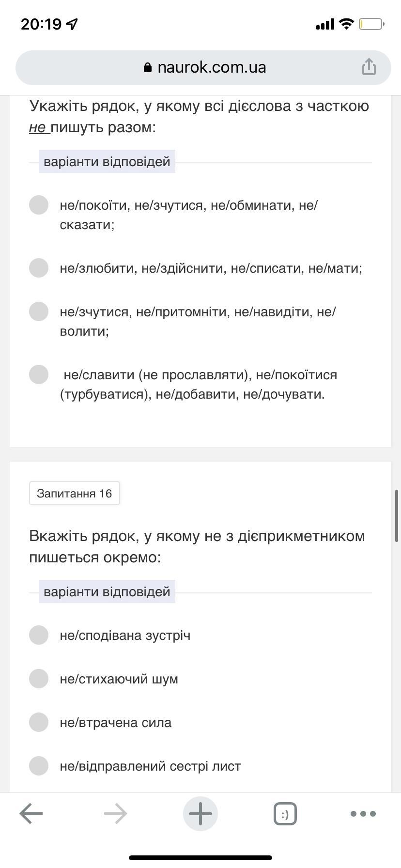Select не/стихаючий шум answer

pyautogui.click(x=39, y=679)
